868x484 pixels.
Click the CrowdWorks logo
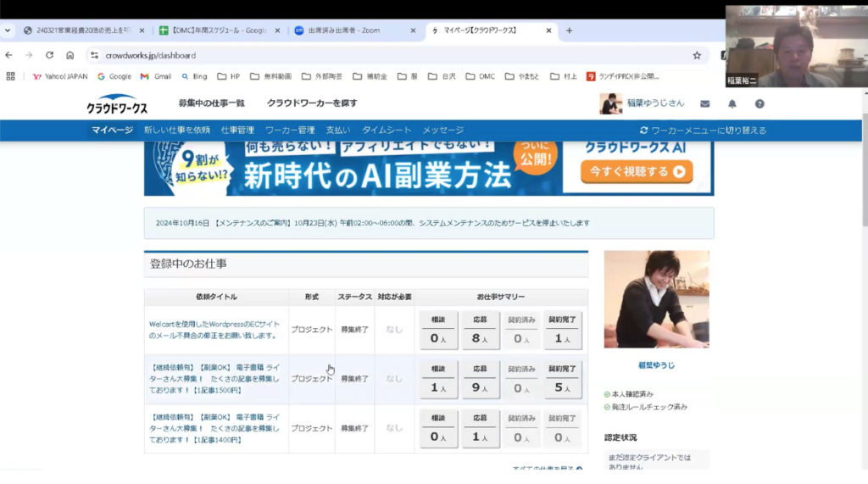(x=117, y=104)
